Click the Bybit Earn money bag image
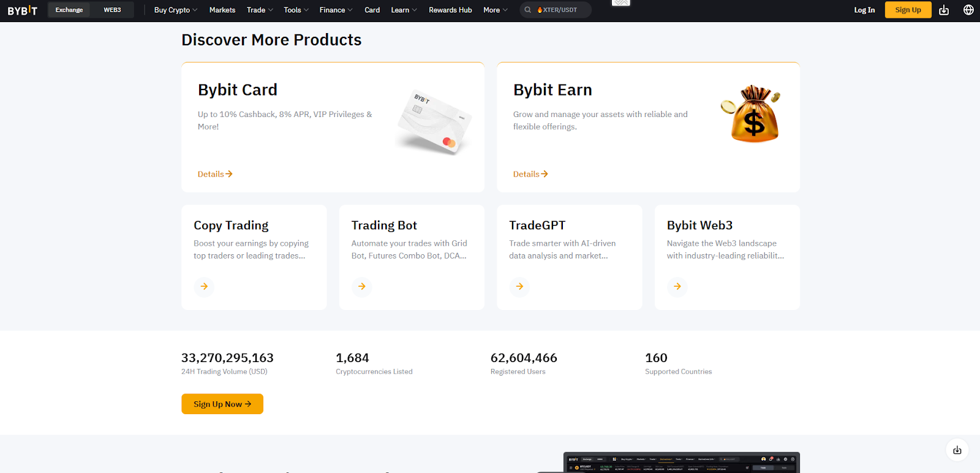The width and height of the screenshot is (980, 473). [751, 115]
